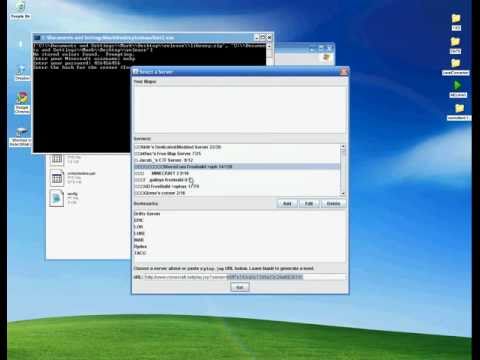This screenshot has width=480, height=360.
Task: Select the bottom '...corner' server entry
Action: click(237, 193)
